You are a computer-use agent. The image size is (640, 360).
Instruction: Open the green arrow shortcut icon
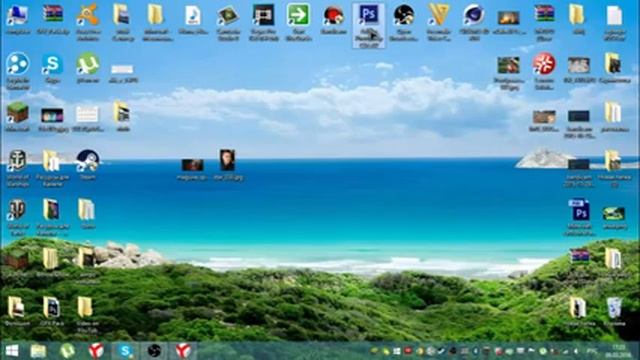298,22
